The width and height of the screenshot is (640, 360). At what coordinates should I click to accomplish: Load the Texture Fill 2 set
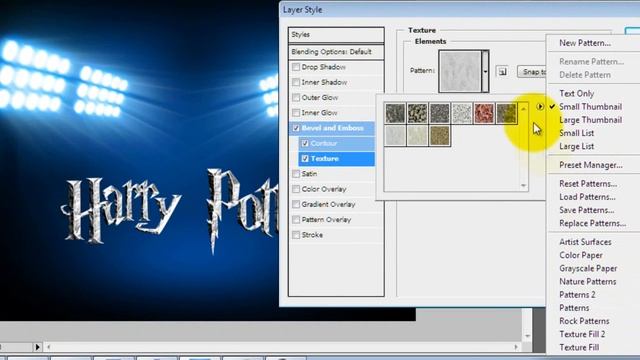click(582, 334)
